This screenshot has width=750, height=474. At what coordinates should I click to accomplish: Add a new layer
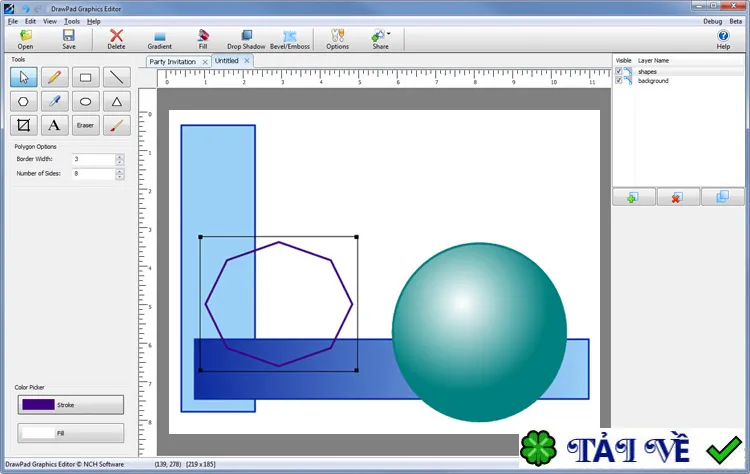(x=634, y=197)
